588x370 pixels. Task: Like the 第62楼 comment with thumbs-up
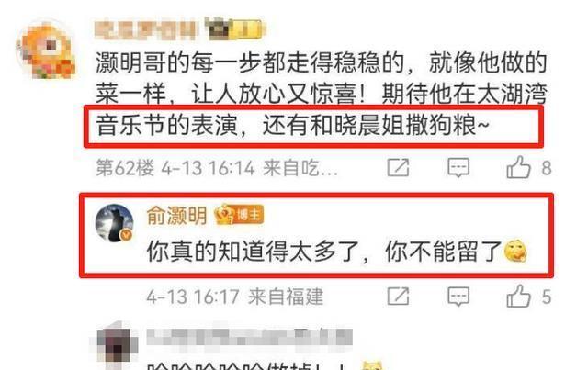[x=518, y=167]
